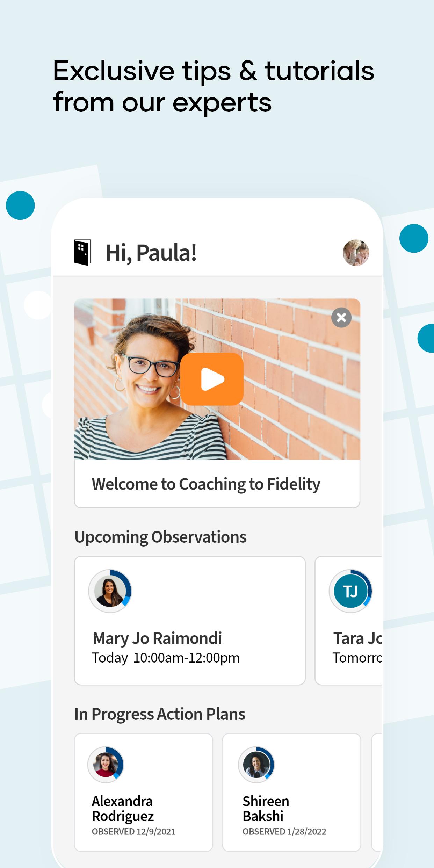
Task: Tap OBSERVED 1/28/2022 date label
Action: 284,832
